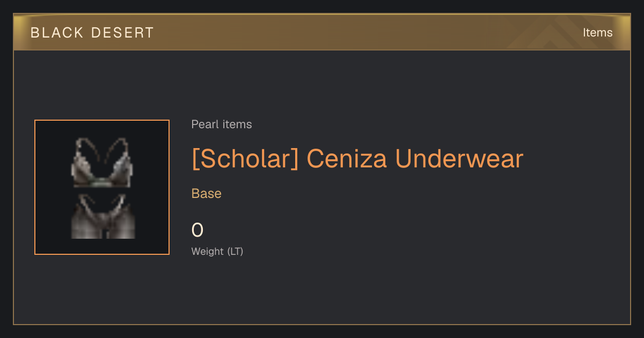Click the weight value 0

pos(197,230)
